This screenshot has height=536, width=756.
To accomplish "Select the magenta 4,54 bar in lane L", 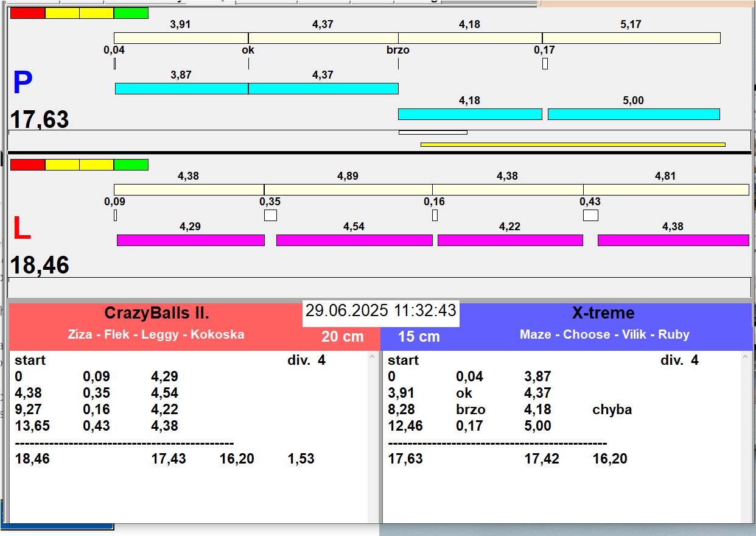I will point(354,240).
